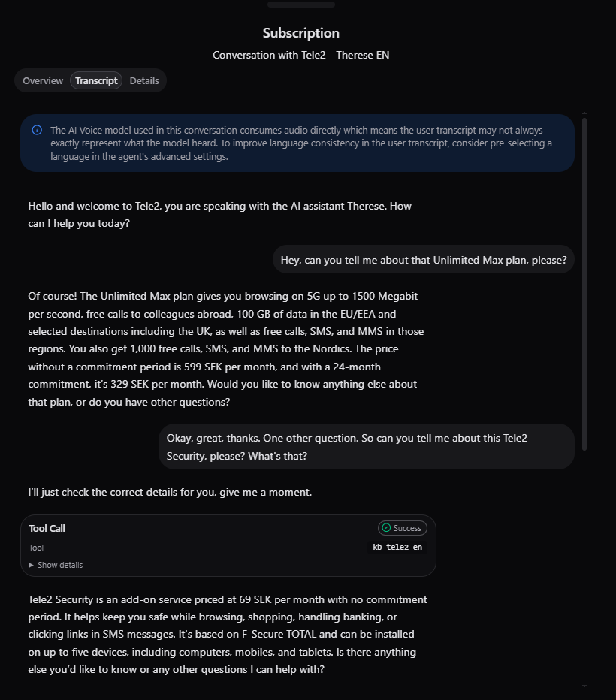This screenshot has width=616, height=700.
Task: Click the Tool Call card title
Action: (47, 528)
